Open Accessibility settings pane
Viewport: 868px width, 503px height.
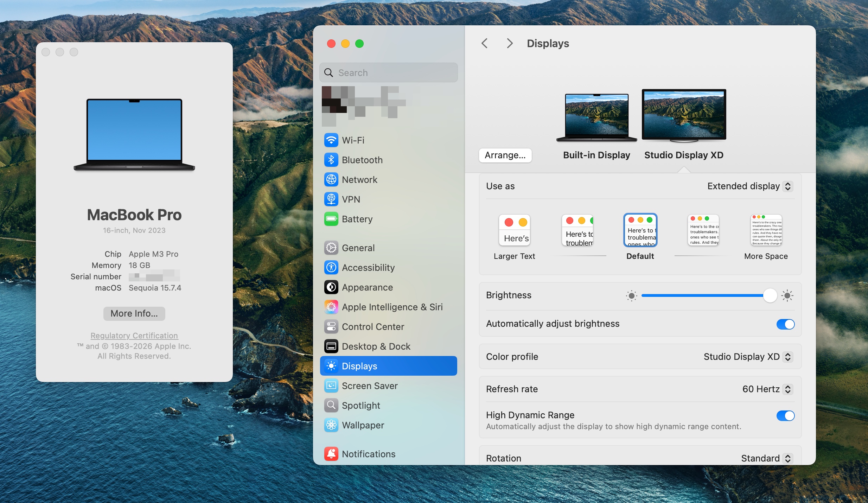(x=388, y=268)
